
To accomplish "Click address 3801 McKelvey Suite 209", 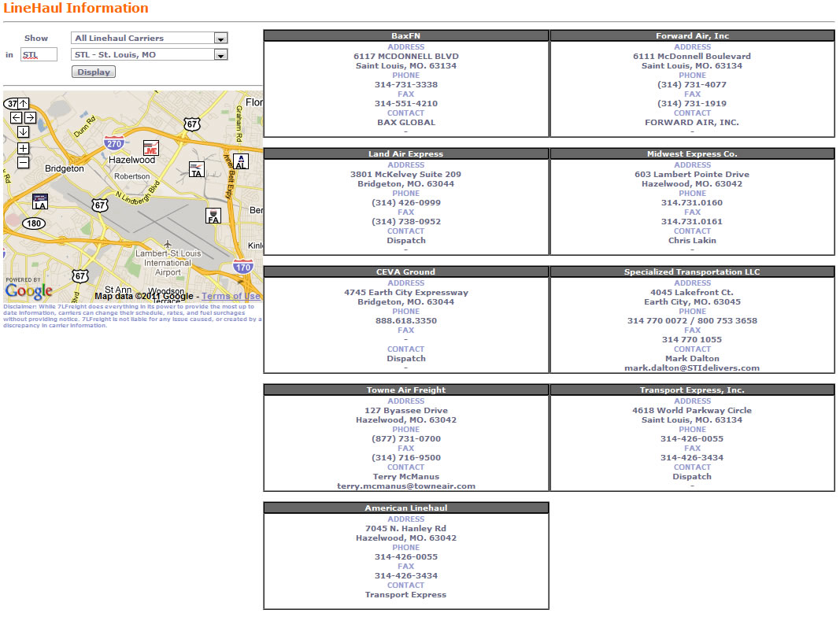I will coord(406,174).
